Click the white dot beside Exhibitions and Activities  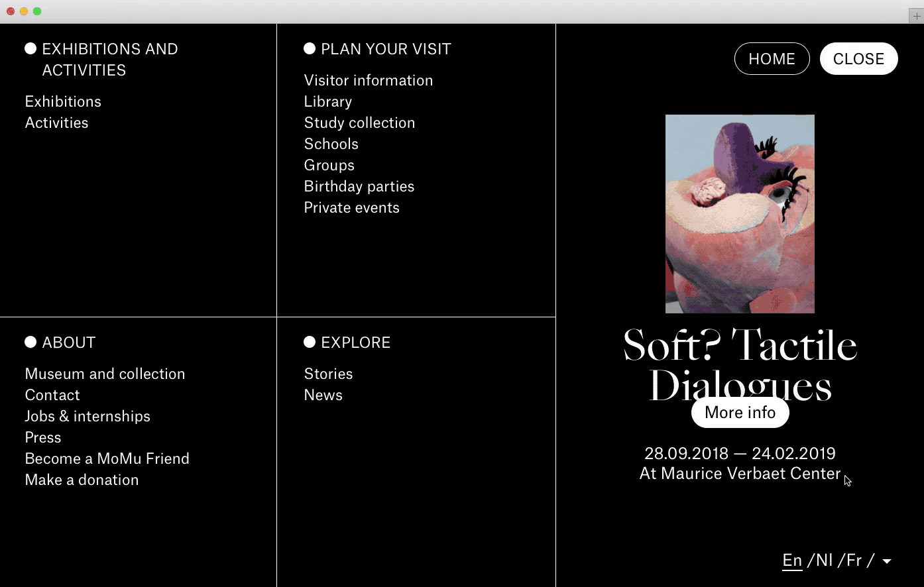30,48
